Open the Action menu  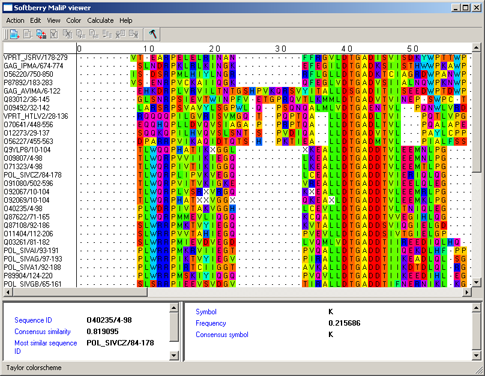pyautogui.click(x=15, y=20)
